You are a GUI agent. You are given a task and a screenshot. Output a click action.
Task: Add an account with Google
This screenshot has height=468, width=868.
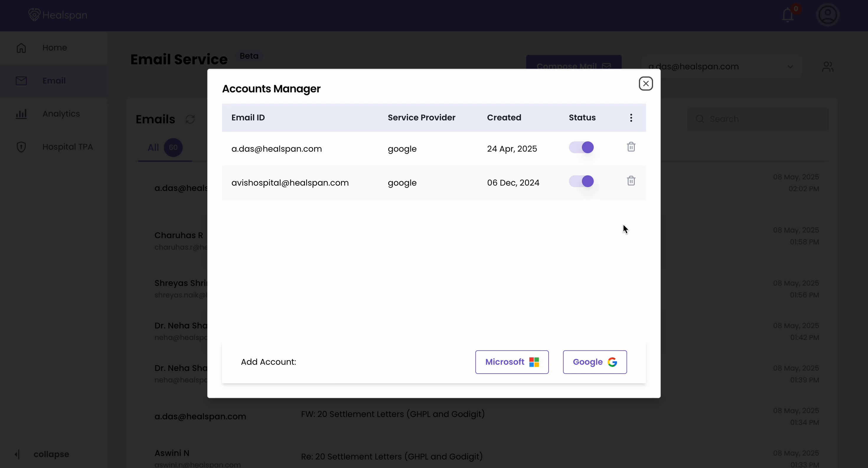point(594,362)
